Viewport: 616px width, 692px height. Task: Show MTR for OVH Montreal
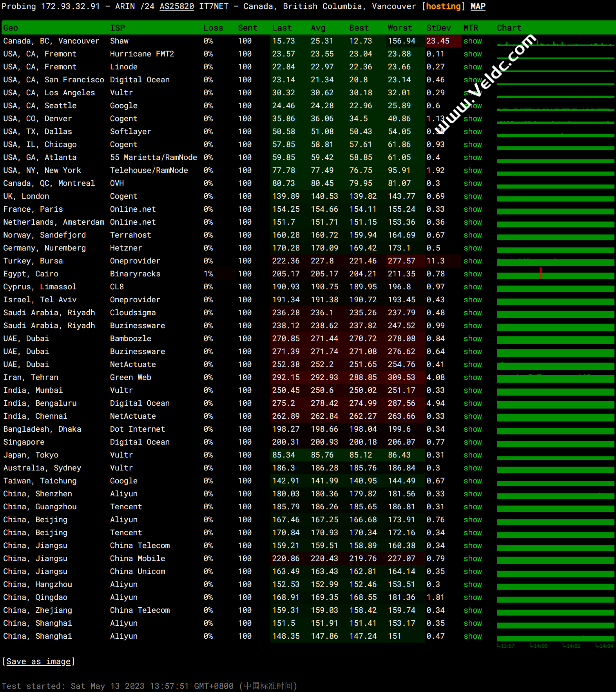click(473, 183)
